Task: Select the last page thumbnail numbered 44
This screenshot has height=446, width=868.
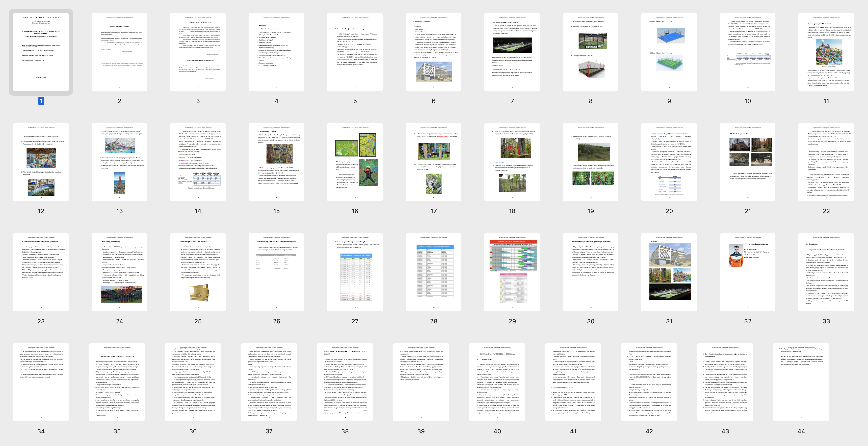Action: click(801, 382)
